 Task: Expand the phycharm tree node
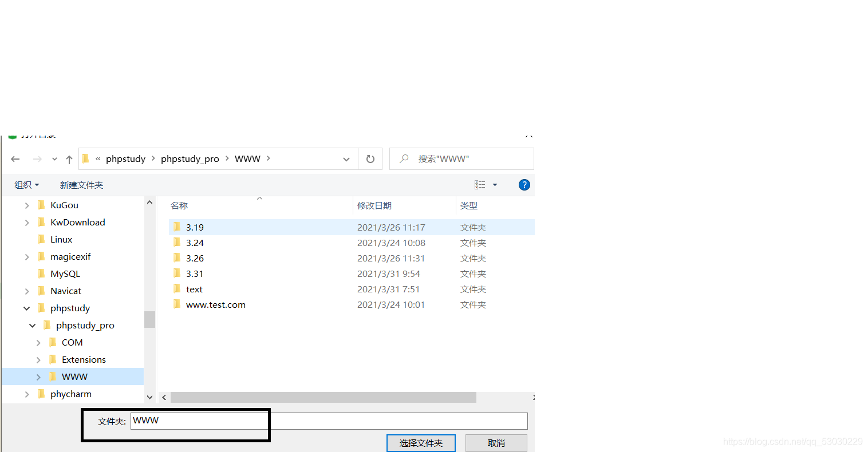(27, 394)
